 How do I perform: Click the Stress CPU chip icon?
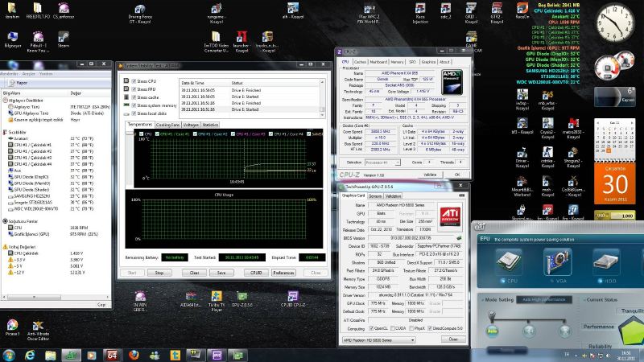click(x=126, y=81)
